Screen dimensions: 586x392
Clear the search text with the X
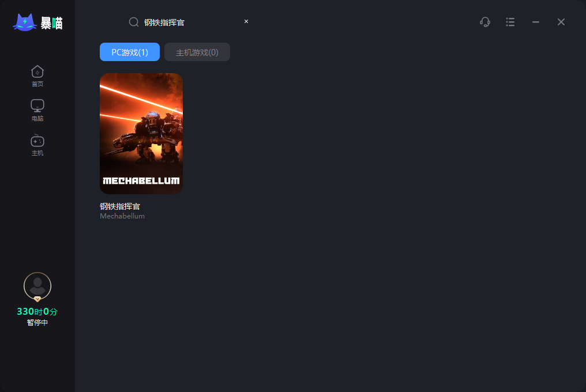point(246,21)
